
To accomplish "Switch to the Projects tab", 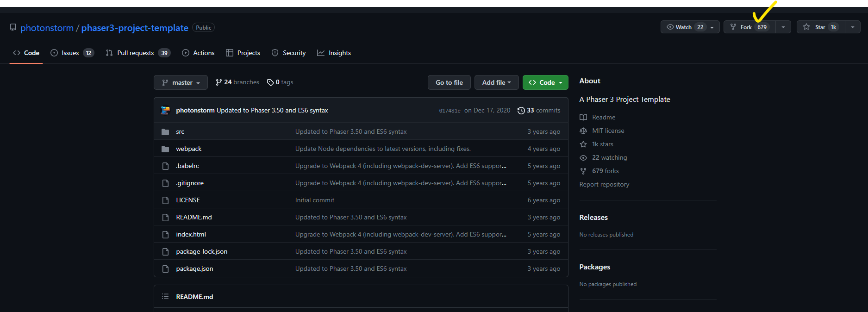I will [243, 53].
